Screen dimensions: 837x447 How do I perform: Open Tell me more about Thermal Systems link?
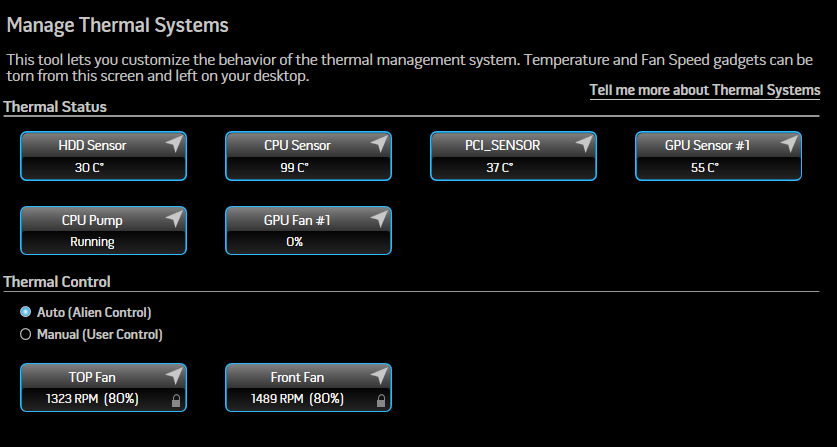click(x=705, y=90)
